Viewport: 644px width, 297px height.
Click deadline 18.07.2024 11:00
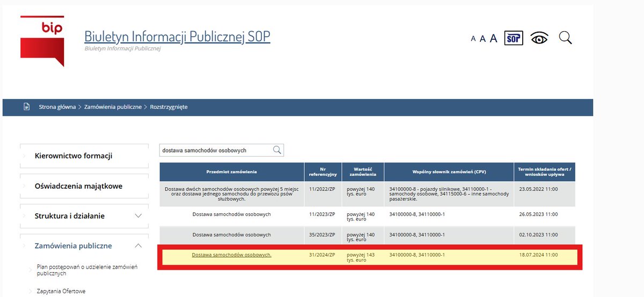(x=538, y=255)
